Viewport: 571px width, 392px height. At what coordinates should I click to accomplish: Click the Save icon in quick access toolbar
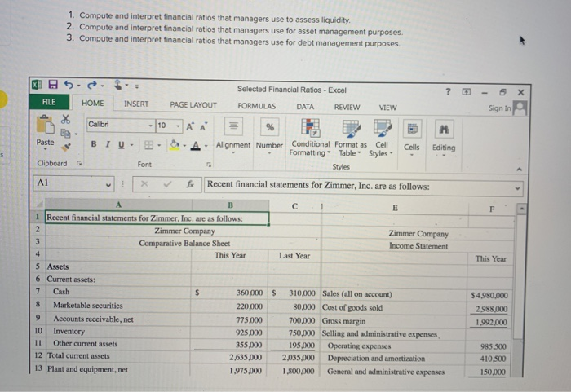(53, 85)
